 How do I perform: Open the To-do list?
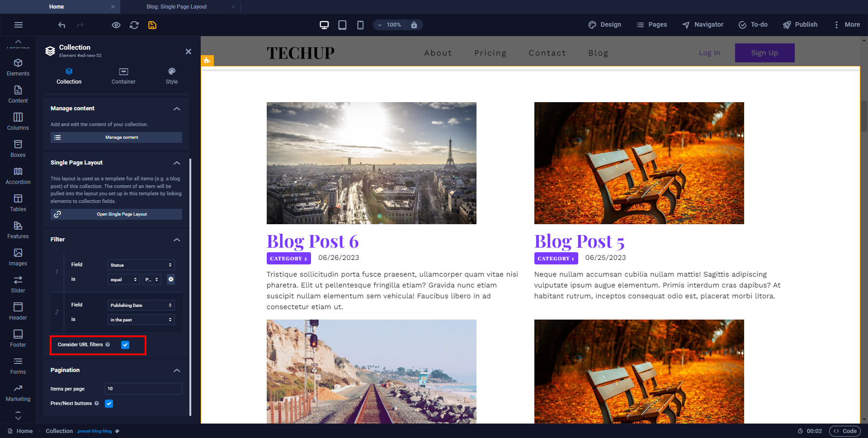click(753, 24)
